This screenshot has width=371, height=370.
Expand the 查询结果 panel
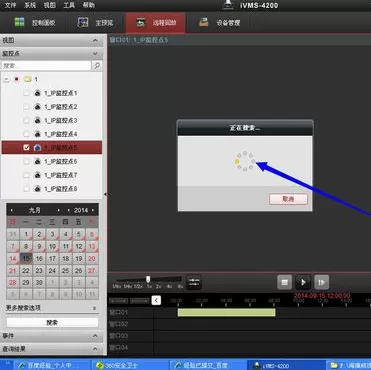[x=95, y=349]
